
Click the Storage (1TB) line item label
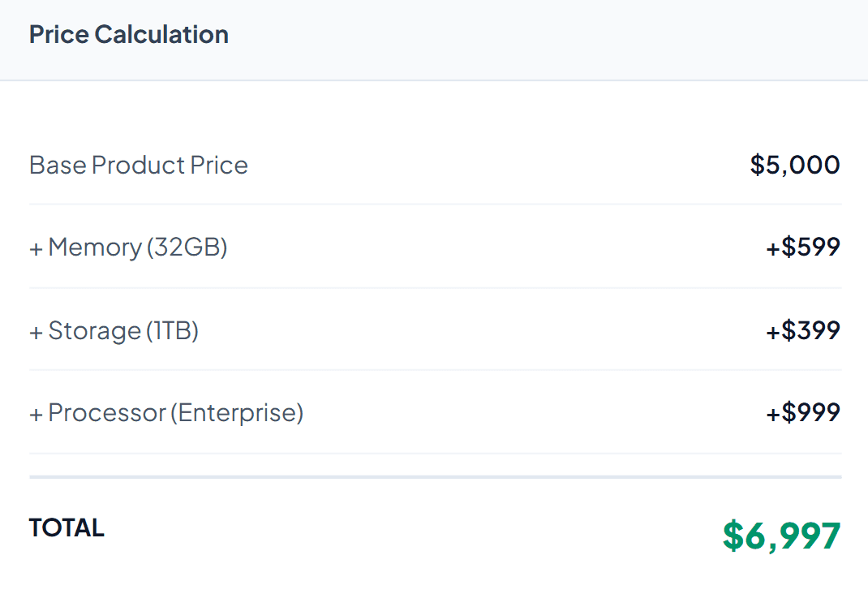click(123, 331)
